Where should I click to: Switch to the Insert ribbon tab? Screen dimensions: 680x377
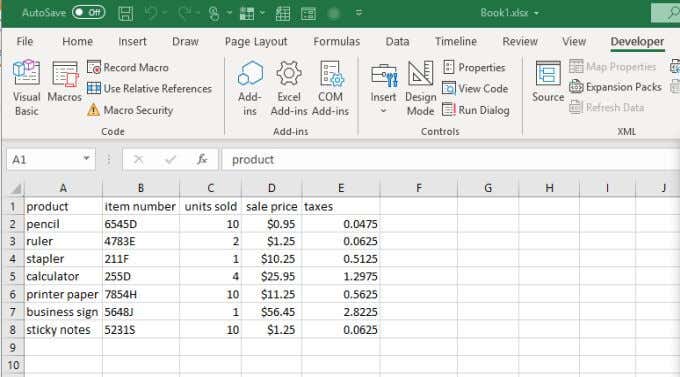click(x=132, y=41)
